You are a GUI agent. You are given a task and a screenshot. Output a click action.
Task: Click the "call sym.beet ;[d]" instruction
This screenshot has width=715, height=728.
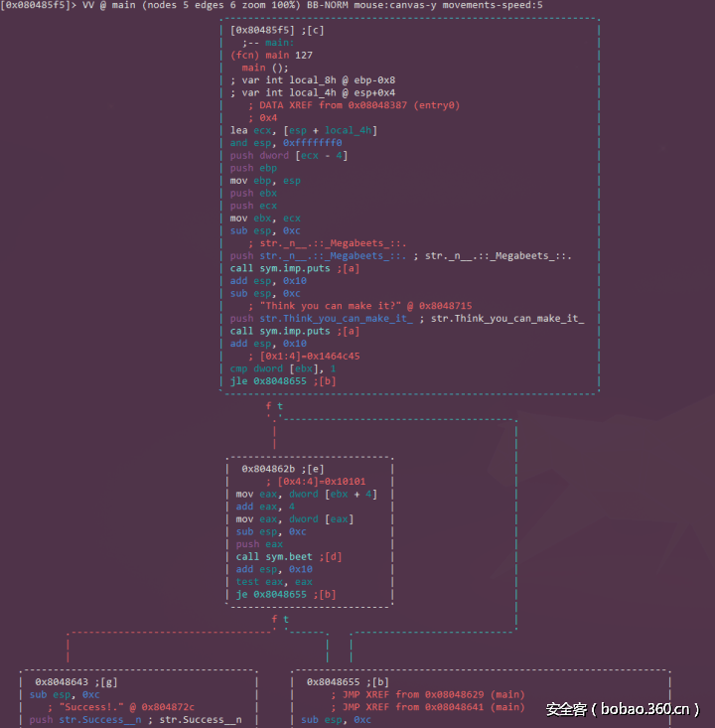pyautogui.click(x=289, y=557)
